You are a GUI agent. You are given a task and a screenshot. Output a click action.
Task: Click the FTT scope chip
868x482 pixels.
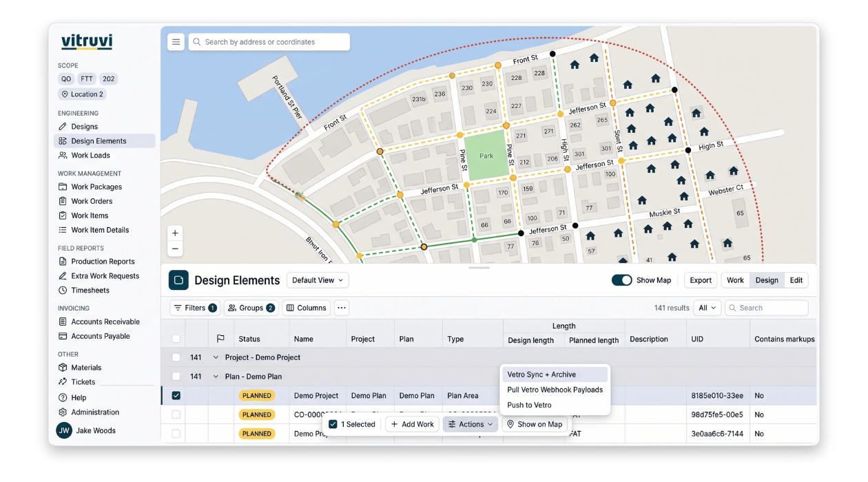(x=87, y=79)
